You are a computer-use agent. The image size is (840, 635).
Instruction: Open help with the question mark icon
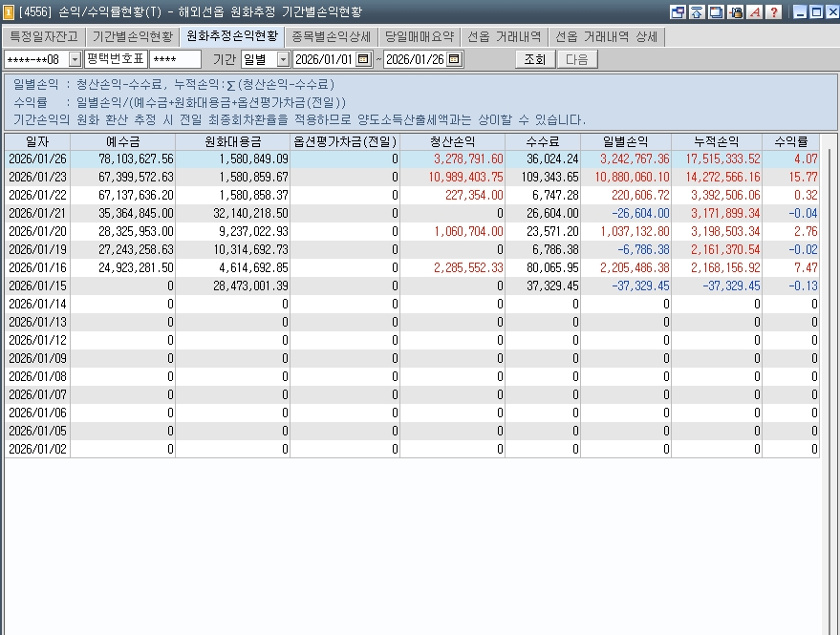(774, 11)
